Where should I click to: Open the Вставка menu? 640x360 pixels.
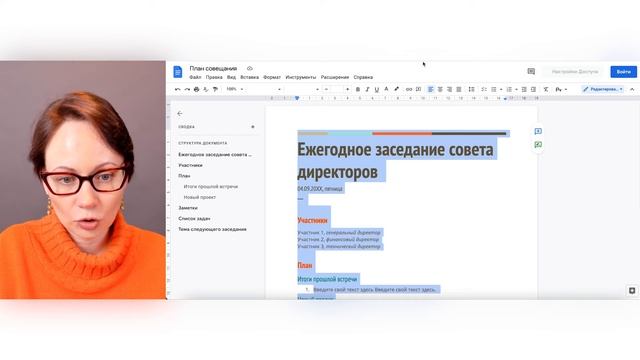[249, 77]
